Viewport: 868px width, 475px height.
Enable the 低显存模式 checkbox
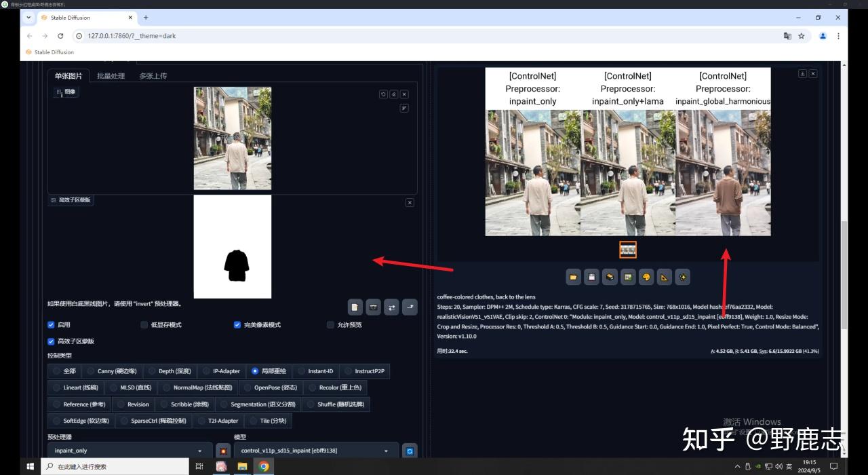(144, 325)
